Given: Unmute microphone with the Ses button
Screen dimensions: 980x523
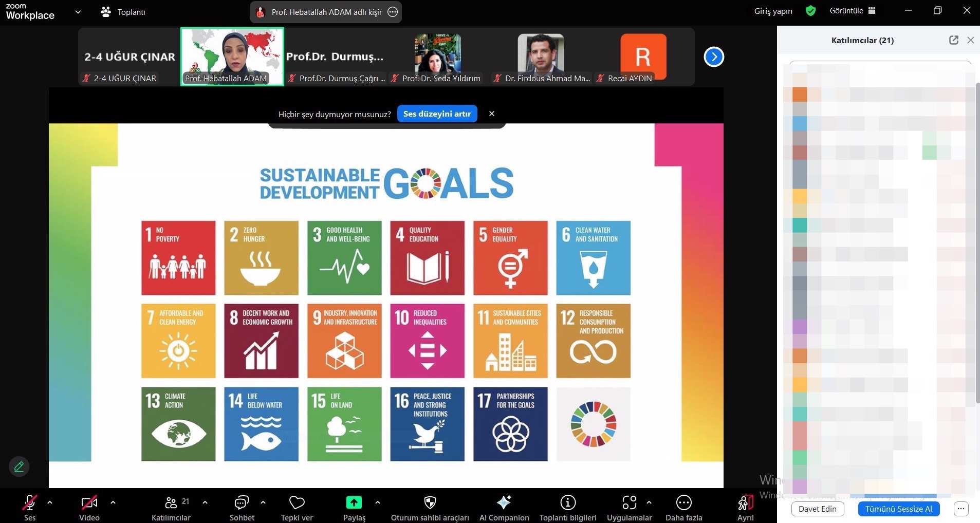Looking at the screenshot, I should pyautogui.click(x=30, y=508).
